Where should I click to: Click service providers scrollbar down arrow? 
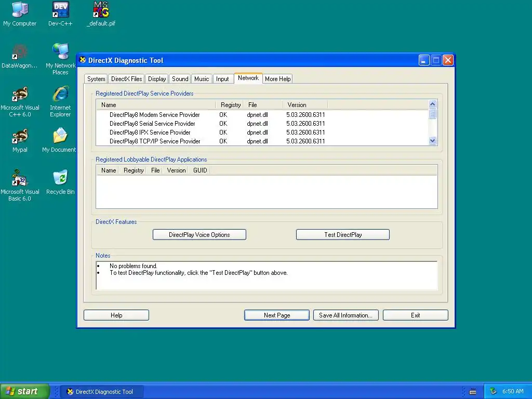pos(432,140)
